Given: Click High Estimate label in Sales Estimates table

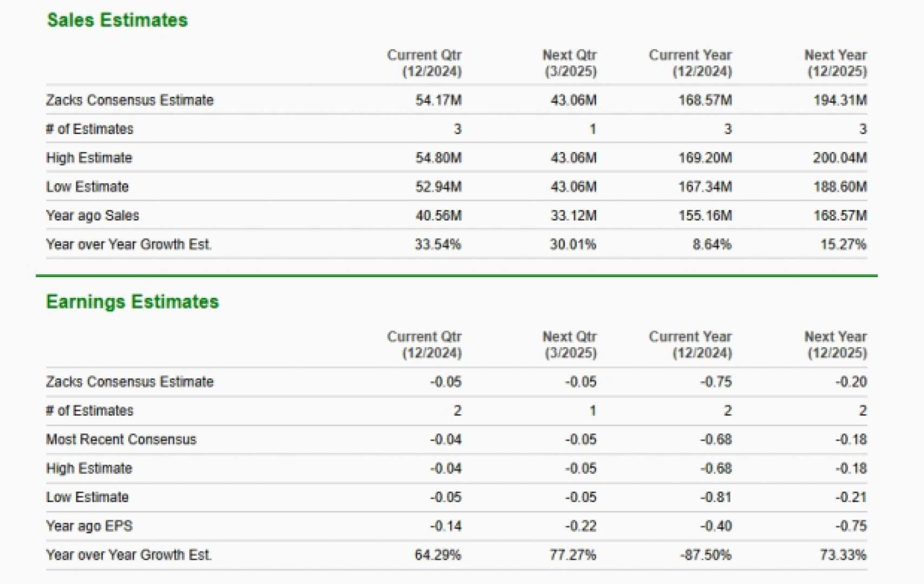Looking at the screenshot, I should coord(89,158).
